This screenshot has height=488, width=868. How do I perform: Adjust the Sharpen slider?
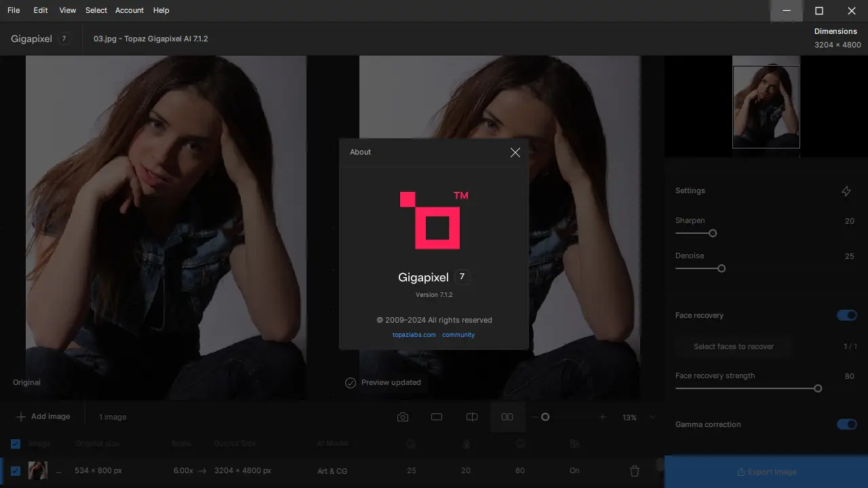pyautogui.click(x=713, y=233)
